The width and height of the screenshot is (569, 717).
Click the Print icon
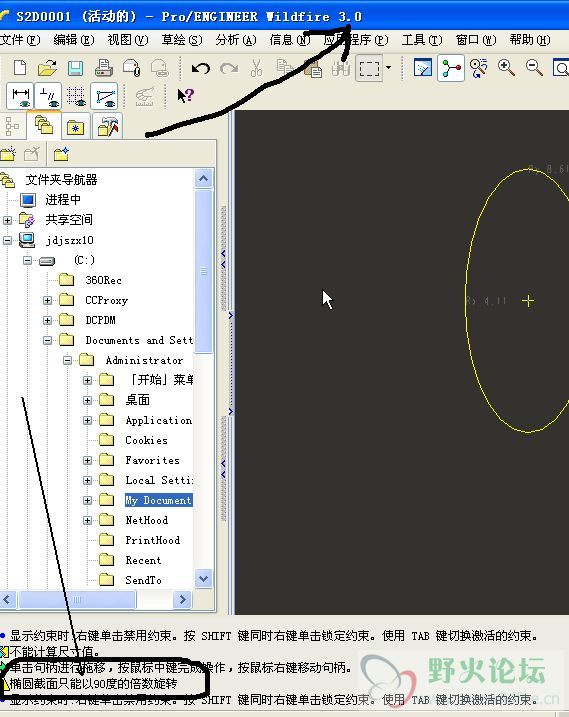103,68
